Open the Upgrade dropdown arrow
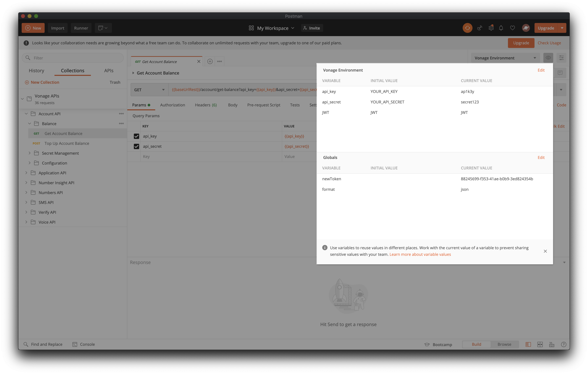The height and width of the screenshot is (374, 588). coord(562,28)
